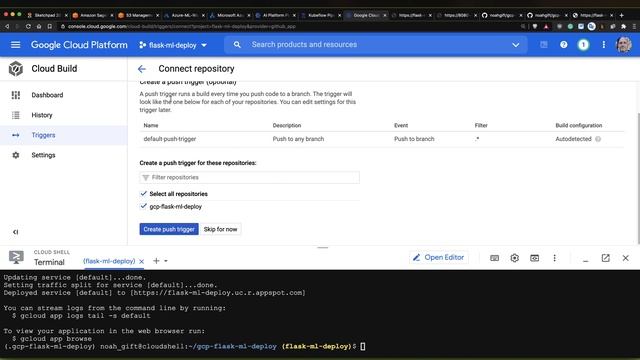Switch to the AI Platform browser tab

(275, 15)
